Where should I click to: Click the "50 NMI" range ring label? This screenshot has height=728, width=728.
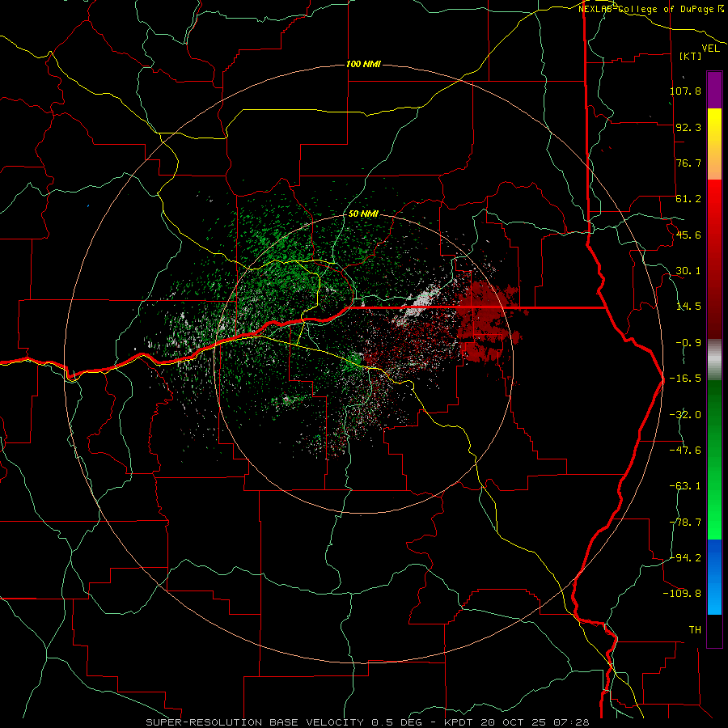[x=363, y=214]
